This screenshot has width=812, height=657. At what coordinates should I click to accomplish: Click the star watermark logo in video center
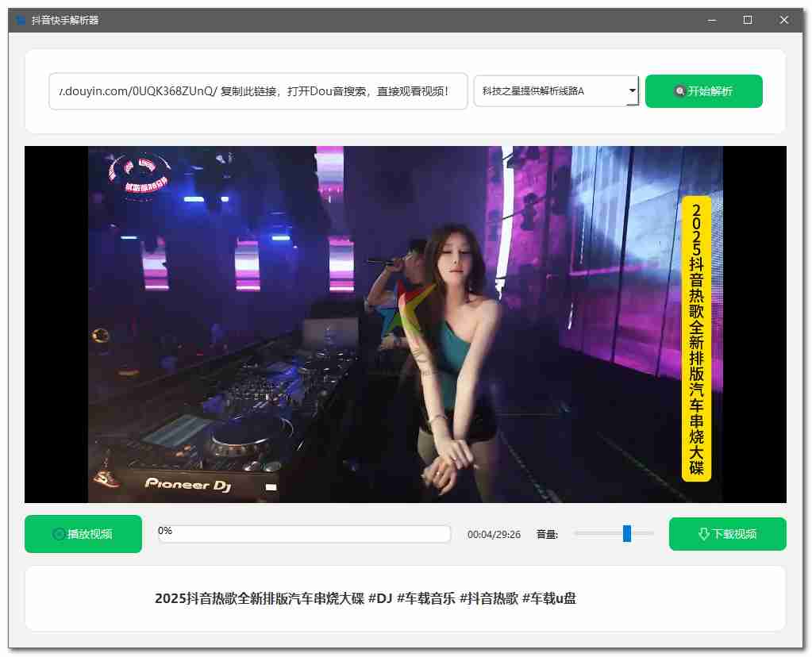(x=414, y=308)
